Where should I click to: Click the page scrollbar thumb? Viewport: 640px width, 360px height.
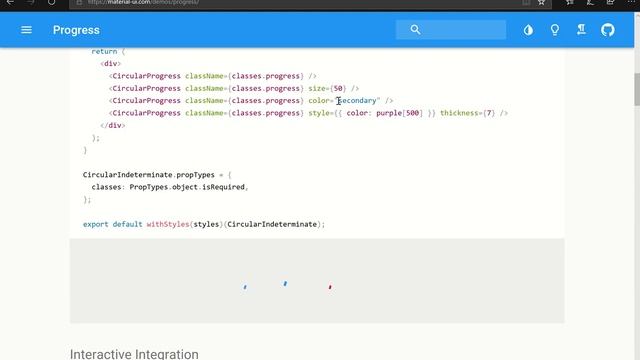click(x=637, y=89)
